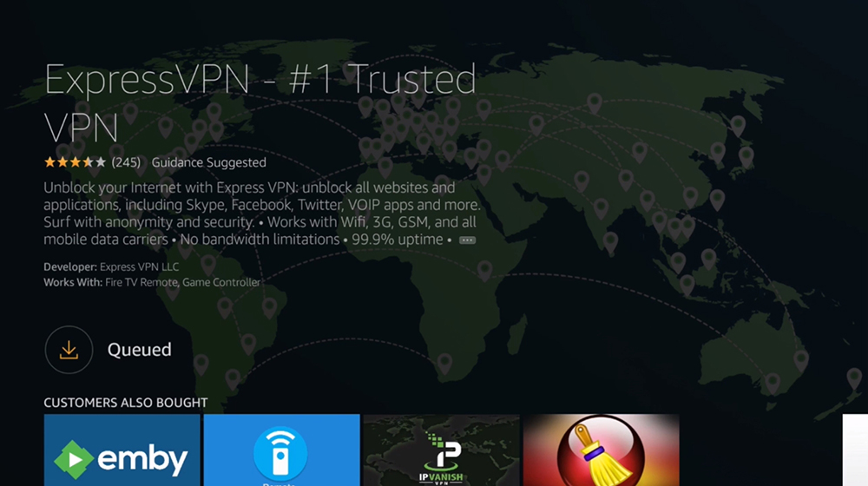The height and width of the screenshot is (486, 868).
Task: Select the Customers Also Bought heading
Action: pos(126,403)
